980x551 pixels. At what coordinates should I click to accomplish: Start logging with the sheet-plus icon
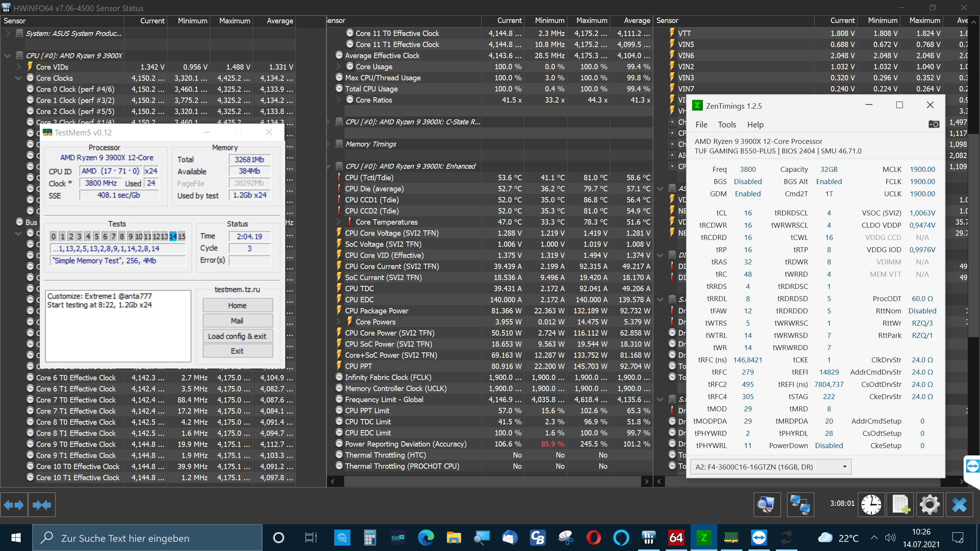coord(901,505)
